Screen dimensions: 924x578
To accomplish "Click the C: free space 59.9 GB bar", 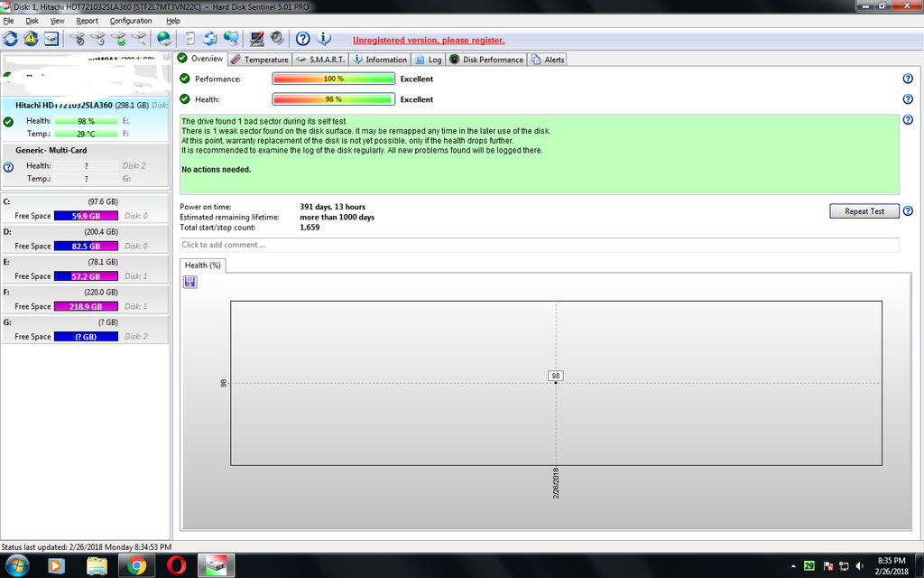I will click(86, 216).
